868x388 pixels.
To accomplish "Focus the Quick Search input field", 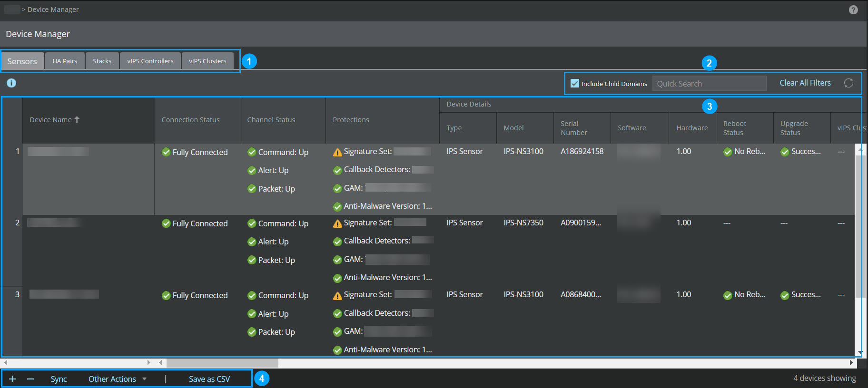I will [710, 83].
